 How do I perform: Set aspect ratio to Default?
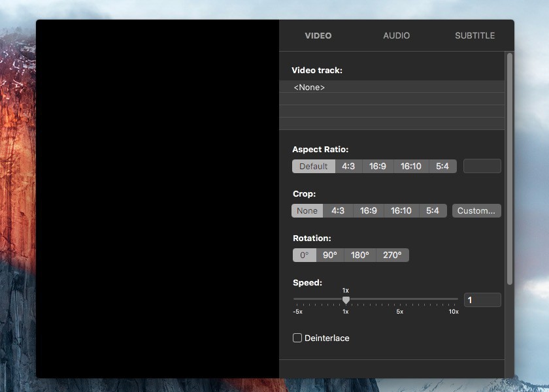coord(314,166)
